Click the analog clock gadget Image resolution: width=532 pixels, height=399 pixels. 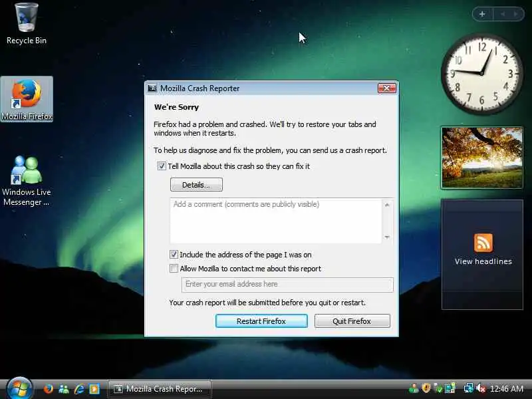pos(481,73)
